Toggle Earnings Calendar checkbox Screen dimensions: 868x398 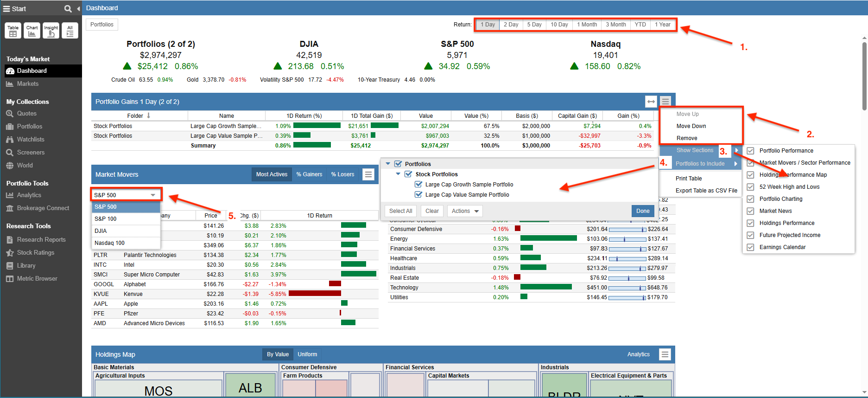[750, 247]
